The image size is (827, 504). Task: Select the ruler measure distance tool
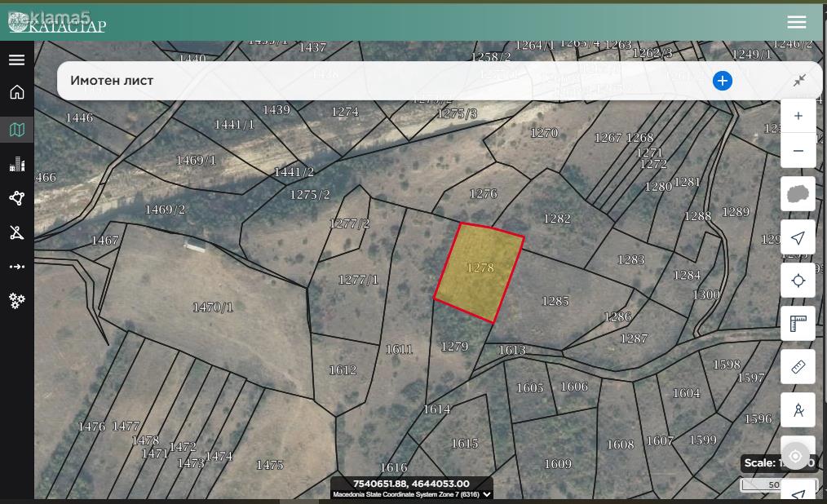[798, 367]
